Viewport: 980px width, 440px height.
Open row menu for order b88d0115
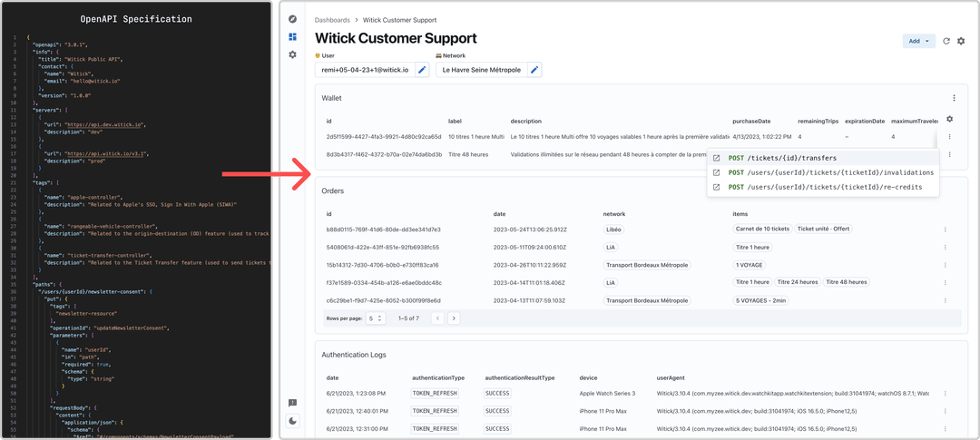tap(945, 230)
